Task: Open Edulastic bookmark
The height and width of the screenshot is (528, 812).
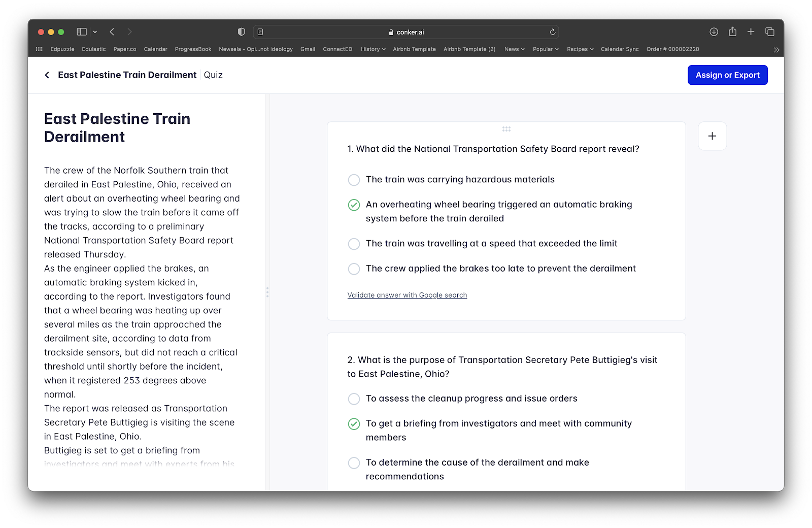Action: [x=94, y=49]
